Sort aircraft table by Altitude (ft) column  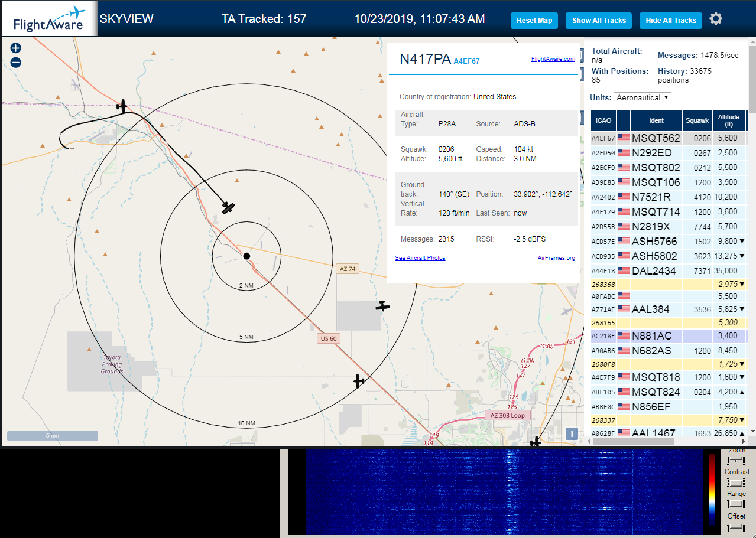coord(729,120)
